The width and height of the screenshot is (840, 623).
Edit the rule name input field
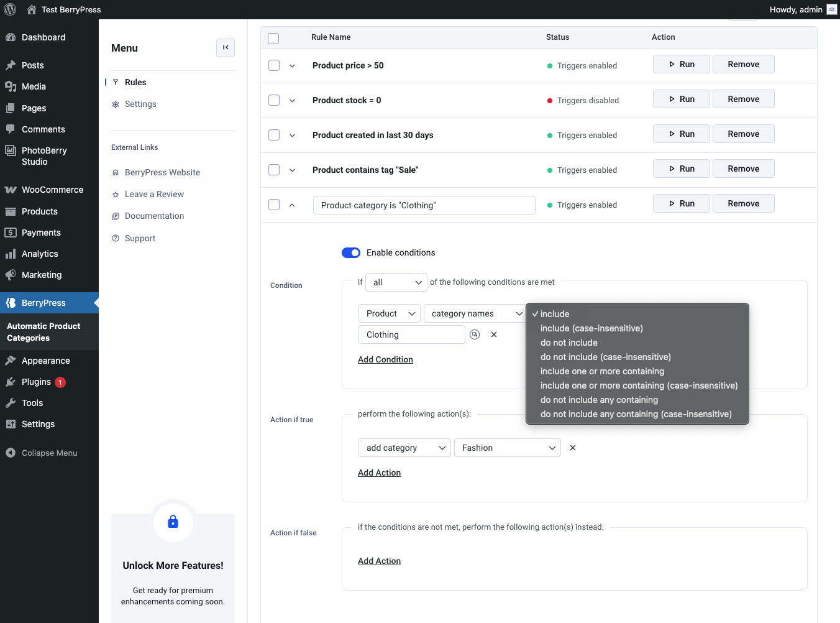pos(424,205)
